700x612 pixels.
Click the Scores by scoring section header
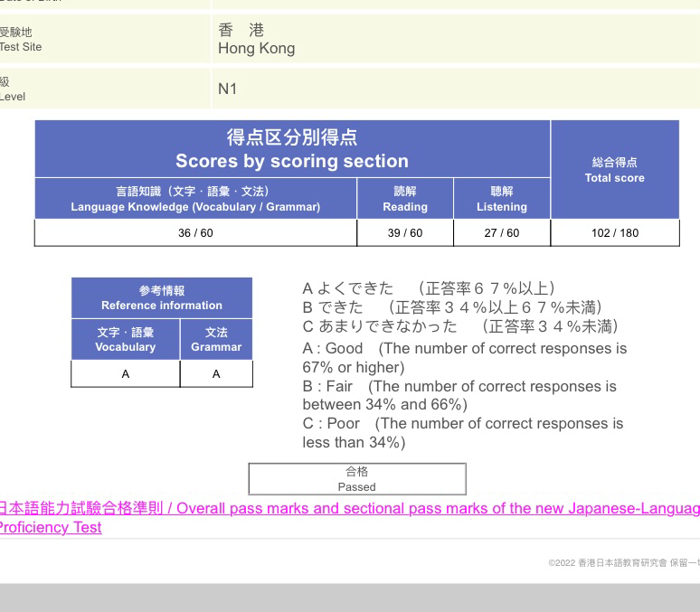(x=292, y=148)
